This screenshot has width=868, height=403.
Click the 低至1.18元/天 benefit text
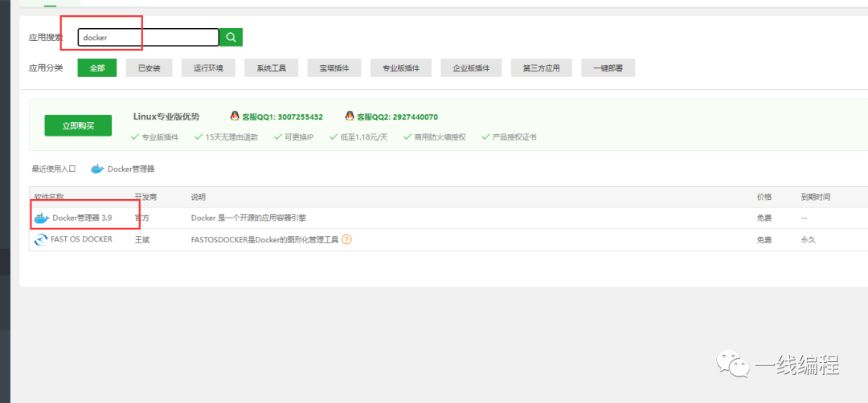364,137
